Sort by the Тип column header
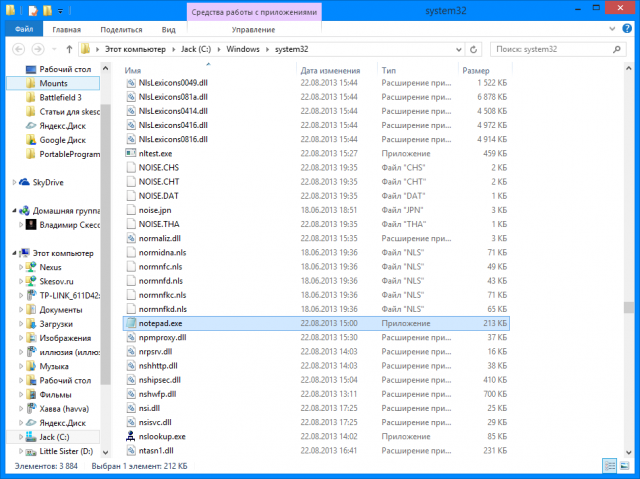The height and width of the screenshot is (479, 640). point(418,70)
